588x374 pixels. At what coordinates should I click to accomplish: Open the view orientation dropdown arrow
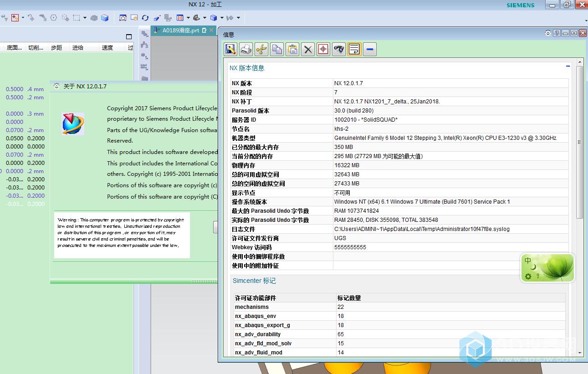tap(205, 18)
